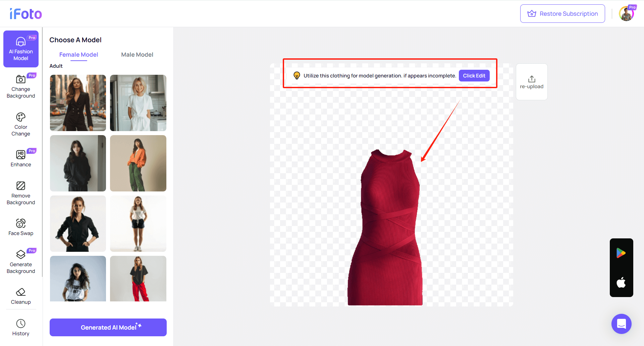Select the orange sweater model thumbnail
Viewport: 644px width, 346px height.
[x=138, y=163]
